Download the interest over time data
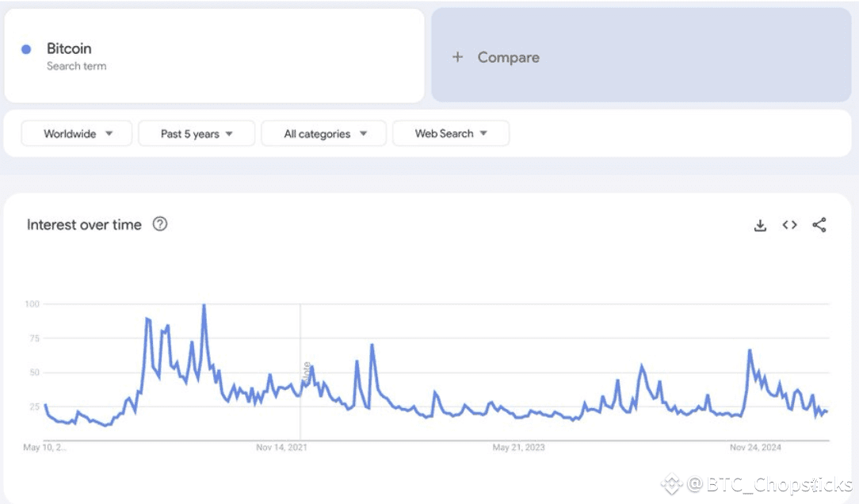Viewport: 859px width, 504px height. pyautogui.click(x=760, y=225)
